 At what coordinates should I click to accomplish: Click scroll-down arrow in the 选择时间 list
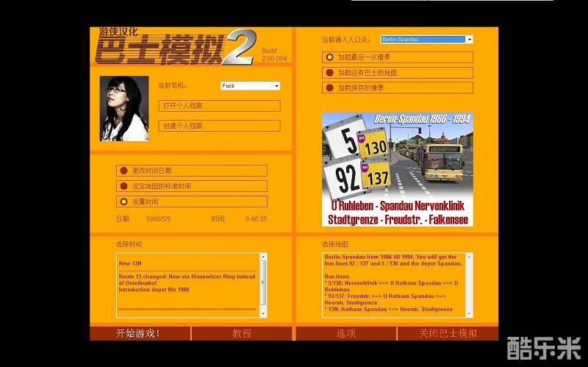(264, 313)
